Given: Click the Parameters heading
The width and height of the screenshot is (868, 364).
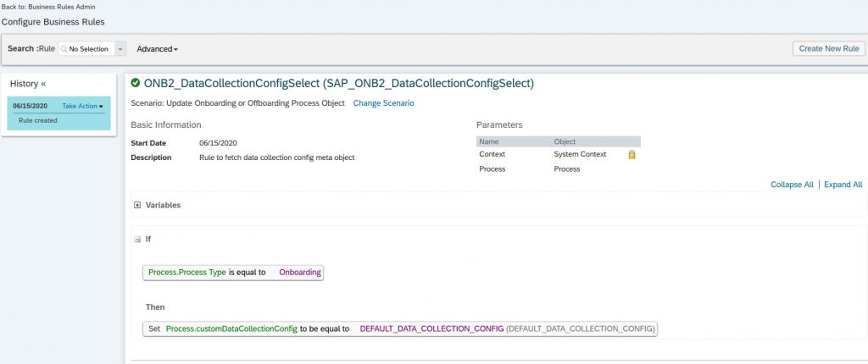Looking at the screenshot, I should click(x=499, y=125).
